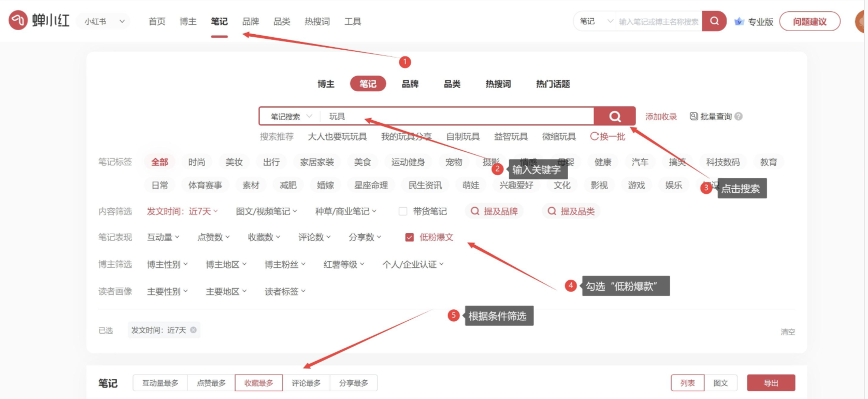The width and height of the screenshot is (868, 399).
Task: Expand the 博主粉丝 dropdown
Action: coord(285,264)
